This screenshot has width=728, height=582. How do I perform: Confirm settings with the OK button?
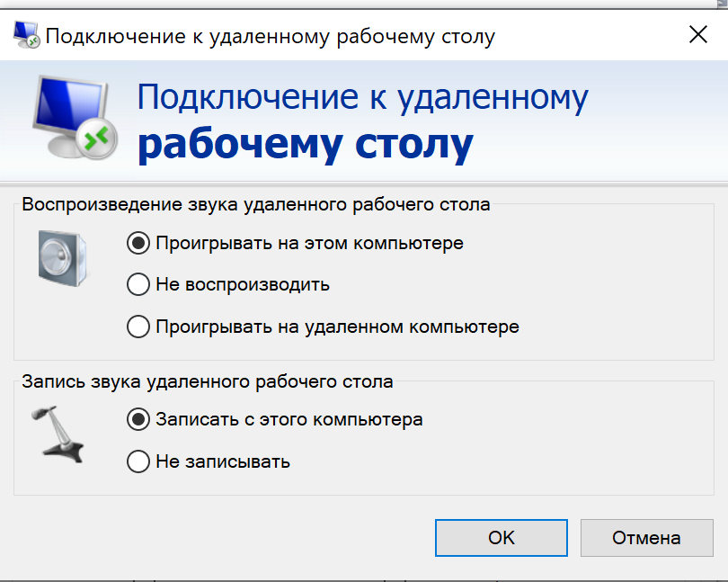502,538
